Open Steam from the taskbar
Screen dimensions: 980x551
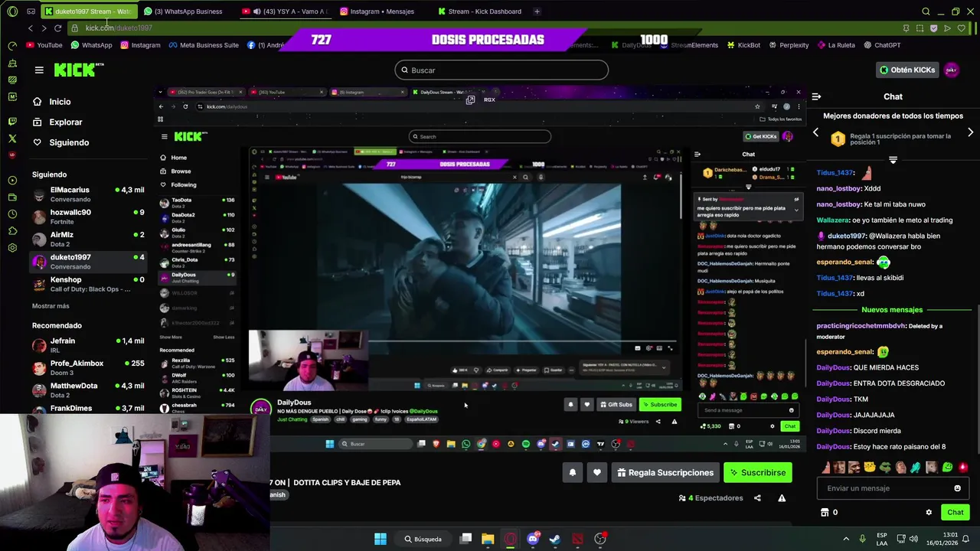555,539
